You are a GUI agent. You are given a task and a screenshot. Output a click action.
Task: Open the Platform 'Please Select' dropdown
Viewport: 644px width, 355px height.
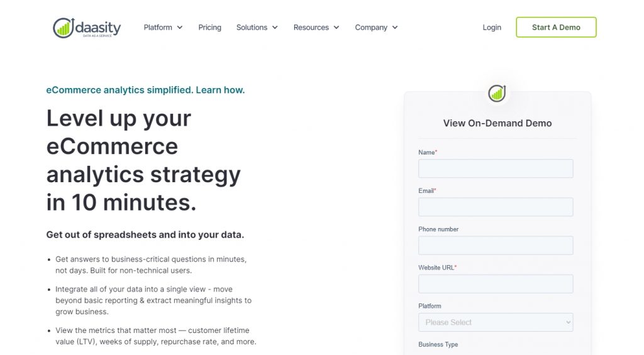496,322
